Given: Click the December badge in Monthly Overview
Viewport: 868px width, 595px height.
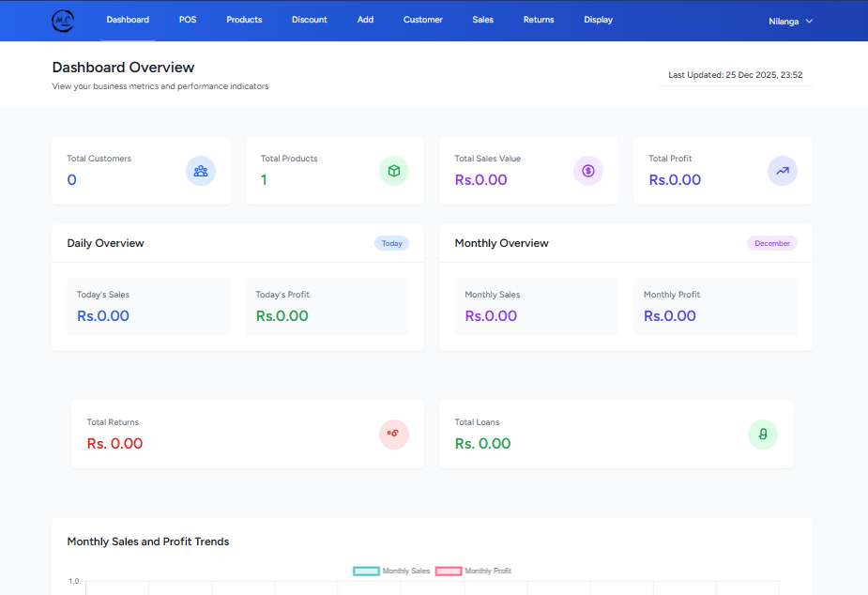Looking at the screenshot, I should pos(771,243).
